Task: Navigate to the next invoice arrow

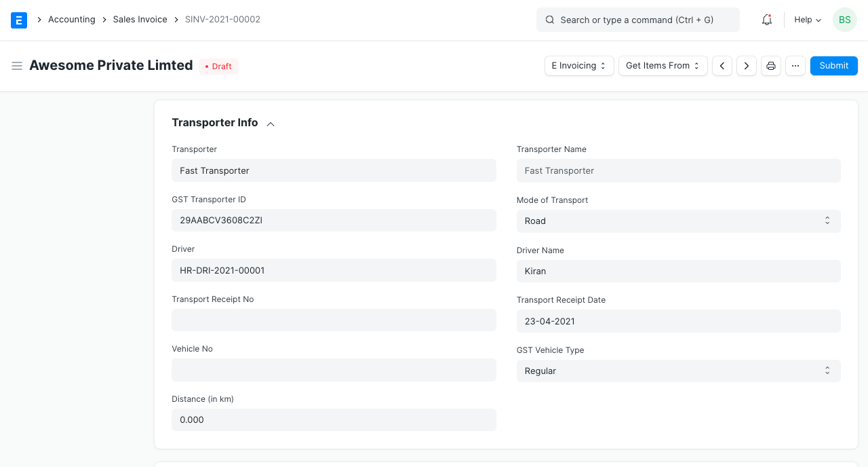Action: pos(746,66)
